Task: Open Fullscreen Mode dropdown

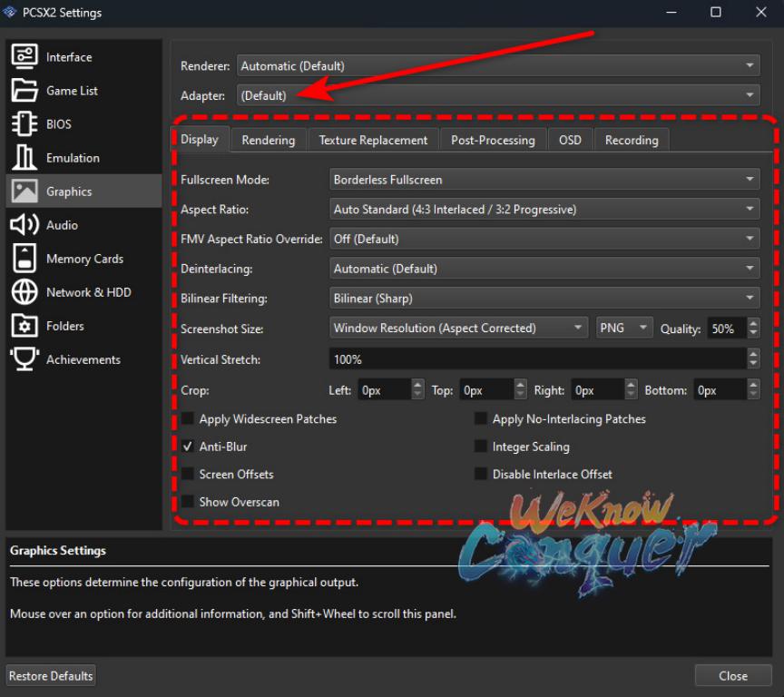Action: (x=544, y=180)
